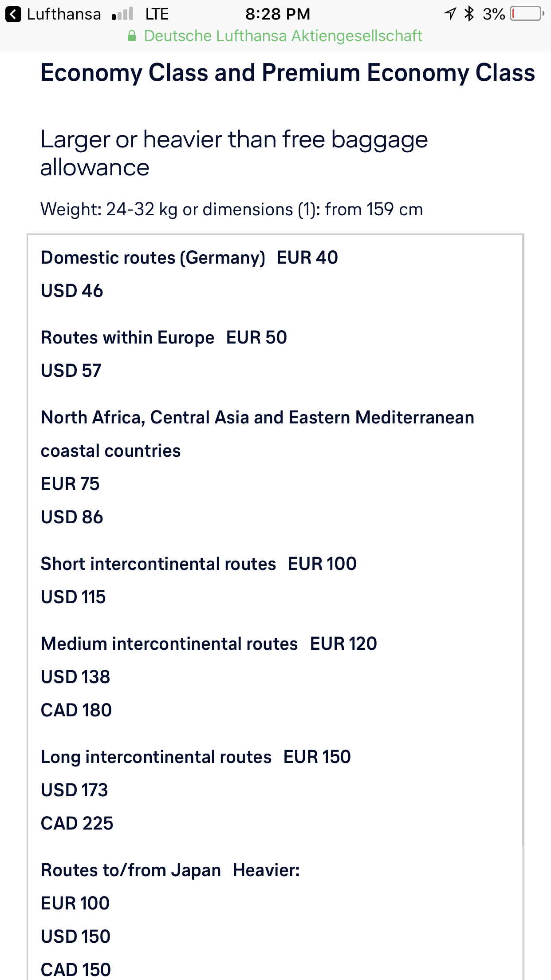Tap the back-to-app arrow icon
This screenshot has width=551, height=980.
(13, 14)
